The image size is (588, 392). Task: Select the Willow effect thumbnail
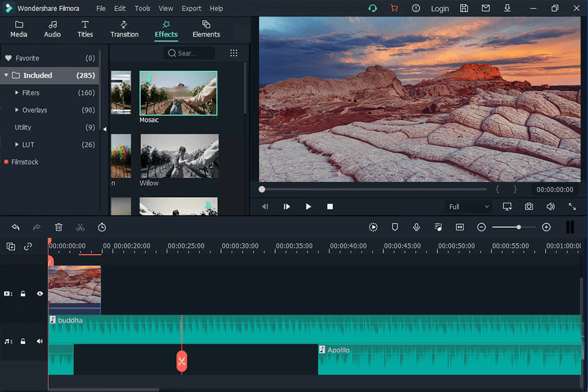tap(179, 156)
